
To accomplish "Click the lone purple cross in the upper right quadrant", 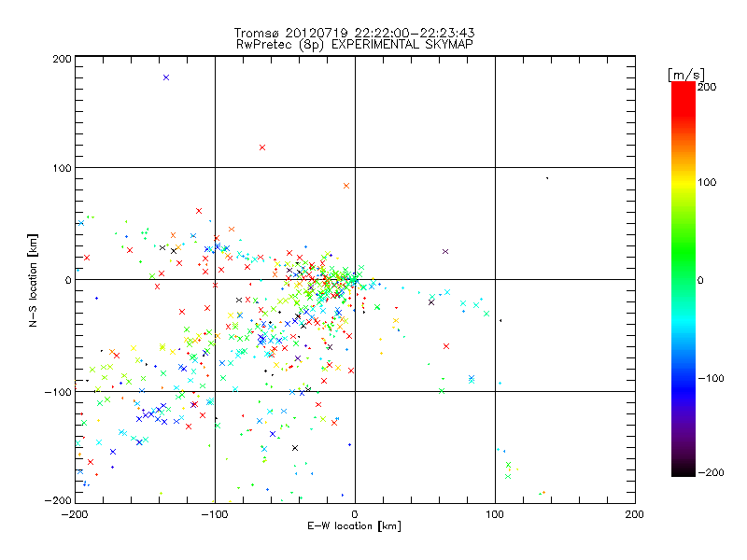I will pyautogui.click(x=445, y=251).
